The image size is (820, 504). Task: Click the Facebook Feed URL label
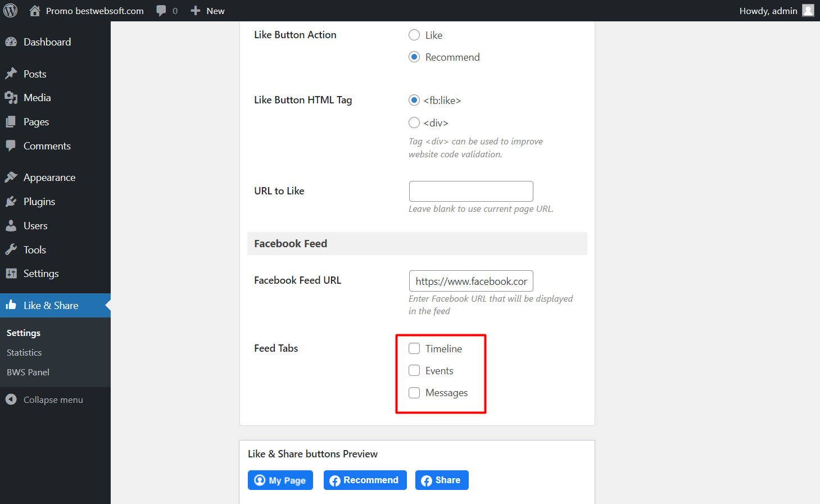tap(298, 280)
